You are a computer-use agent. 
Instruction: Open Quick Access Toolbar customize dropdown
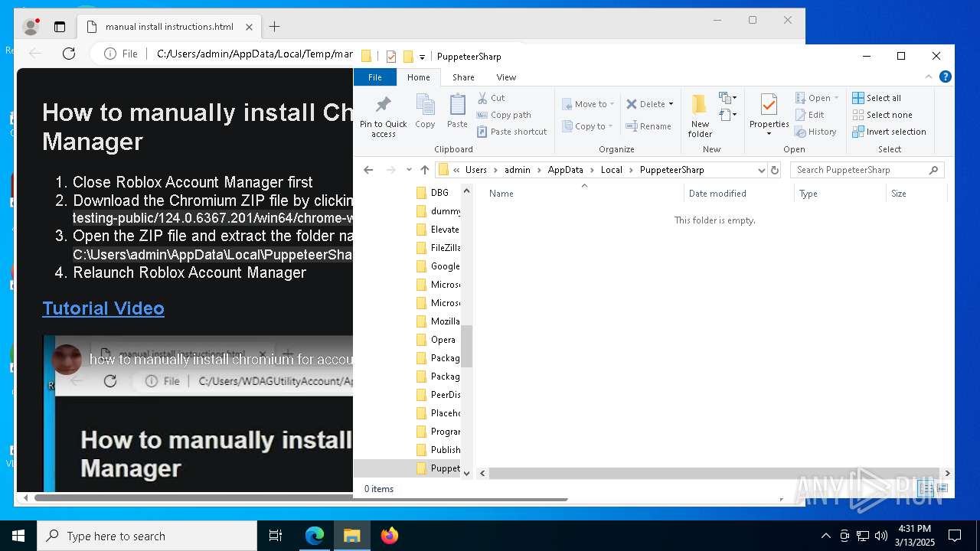point(422,57)
